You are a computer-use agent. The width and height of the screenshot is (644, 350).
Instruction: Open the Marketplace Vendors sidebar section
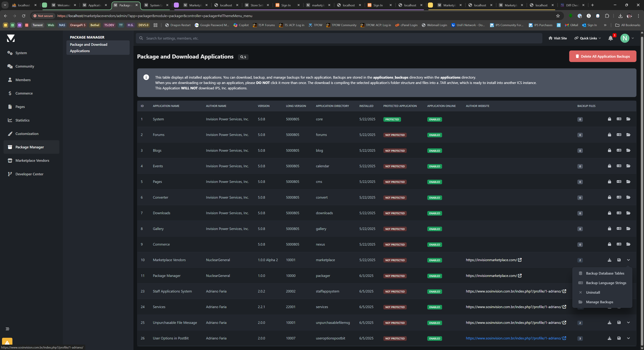[x=31, y=160]
